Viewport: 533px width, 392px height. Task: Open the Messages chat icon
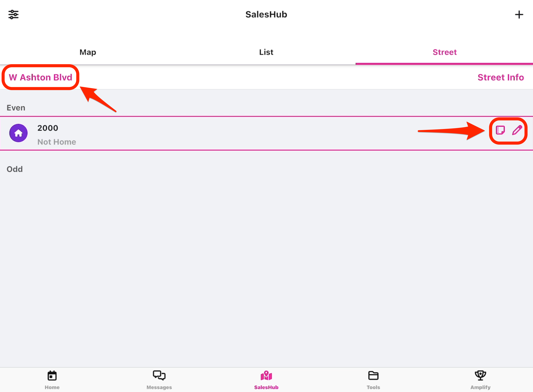click(159, 375)
